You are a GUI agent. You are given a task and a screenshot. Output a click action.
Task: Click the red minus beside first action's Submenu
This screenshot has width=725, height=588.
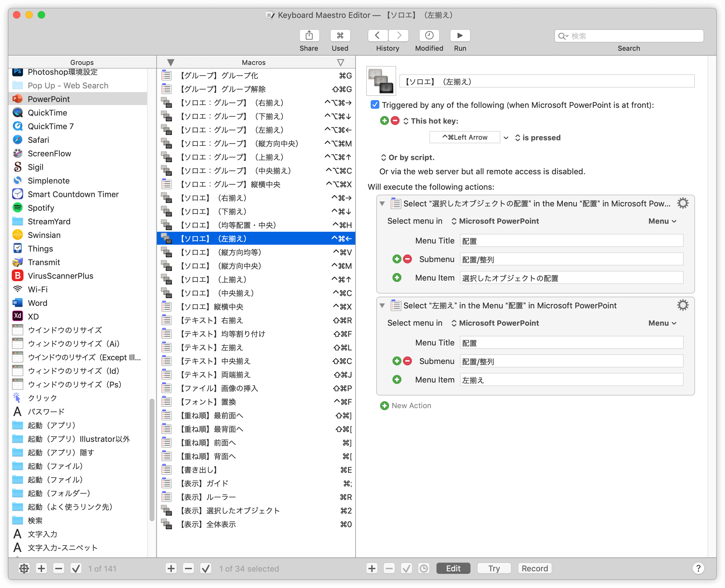[407, 259]
